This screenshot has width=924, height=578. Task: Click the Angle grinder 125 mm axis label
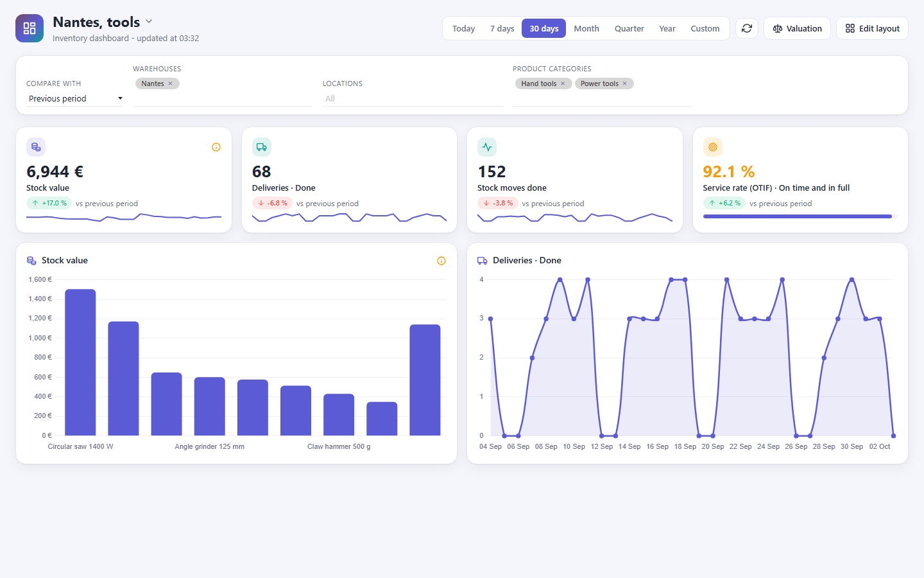click(x=210, y=446)
